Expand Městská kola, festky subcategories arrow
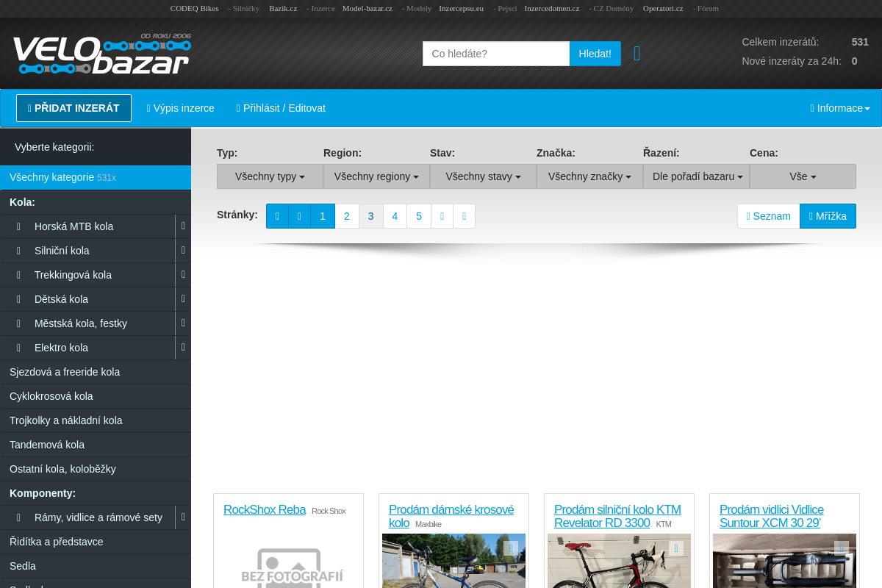The image size is (882, 588). (x=183, y=323)
